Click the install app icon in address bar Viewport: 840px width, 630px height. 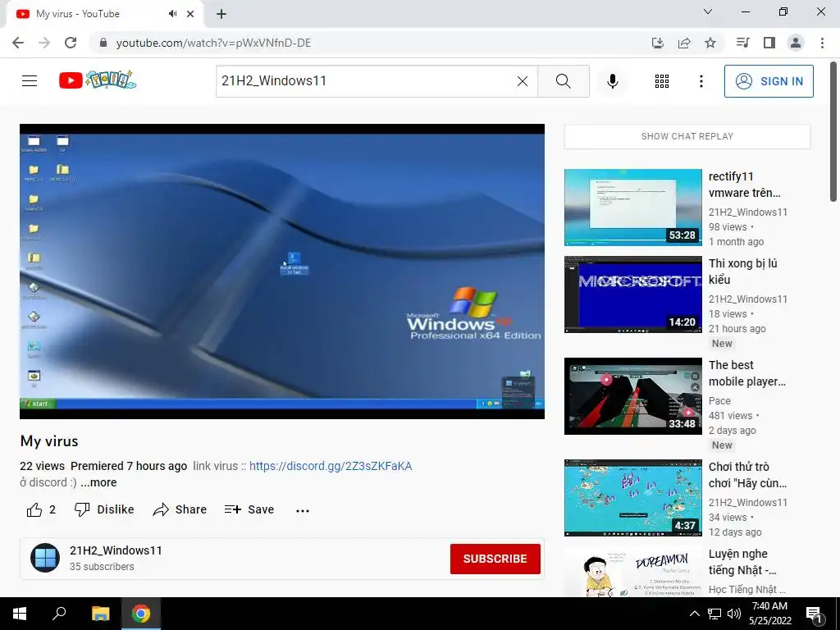[x=657, y=43]
